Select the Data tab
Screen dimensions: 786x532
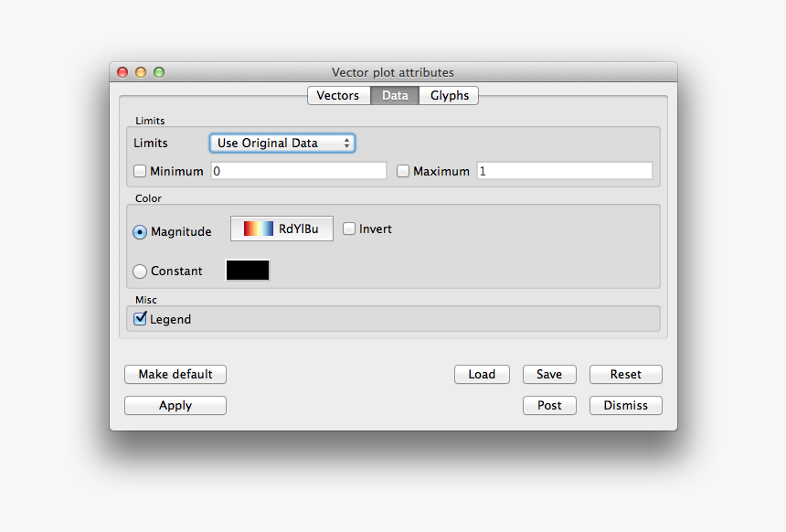[x=395, y=95]
